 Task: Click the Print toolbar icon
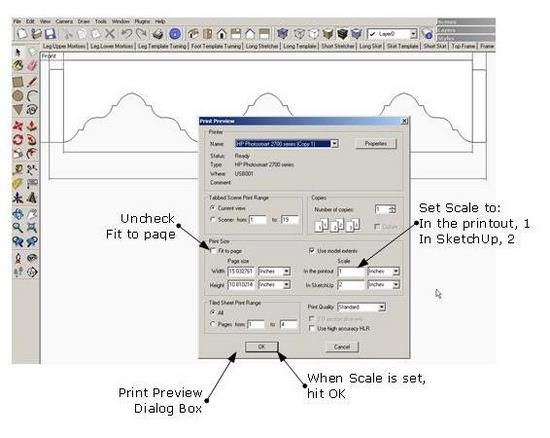[x=158, y=34]
